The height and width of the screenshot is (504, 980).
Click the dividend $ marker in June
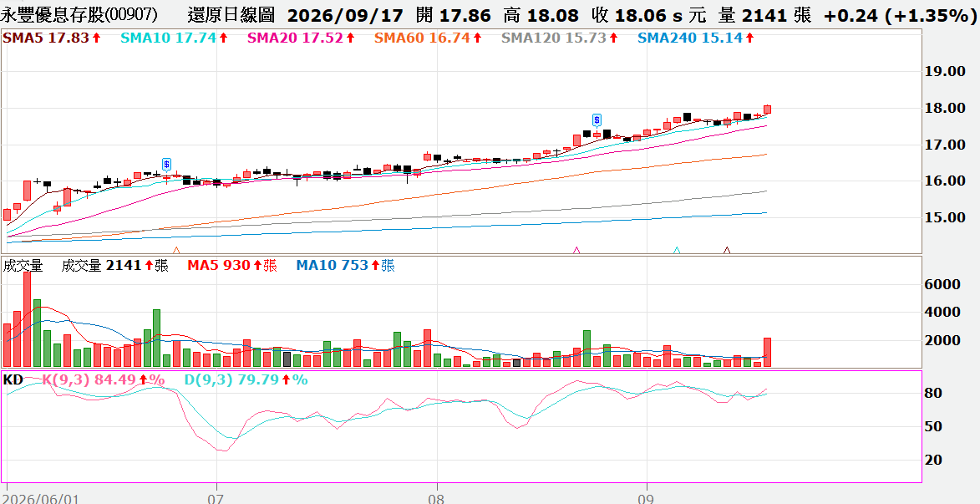[x=166, y=165]
